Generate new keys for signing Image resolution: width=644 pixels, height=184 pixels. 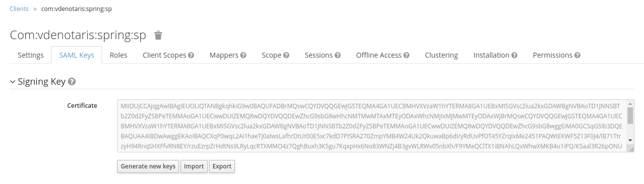click(148, 166)
